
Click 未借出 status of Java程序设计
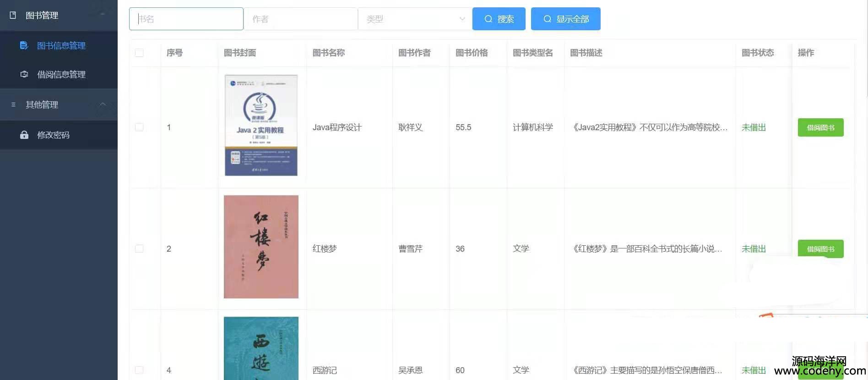(x=754, y=127)
